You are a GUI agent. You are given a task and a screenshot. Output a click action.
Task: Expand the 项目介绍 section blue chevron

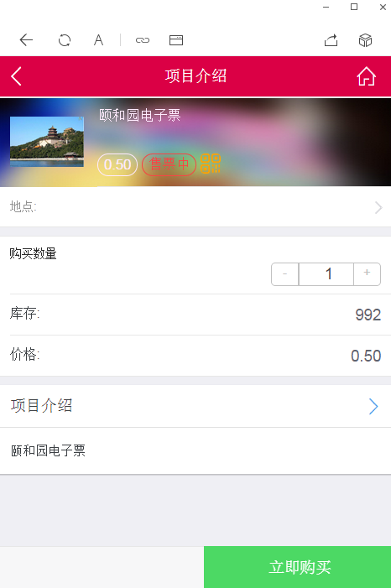373,406
